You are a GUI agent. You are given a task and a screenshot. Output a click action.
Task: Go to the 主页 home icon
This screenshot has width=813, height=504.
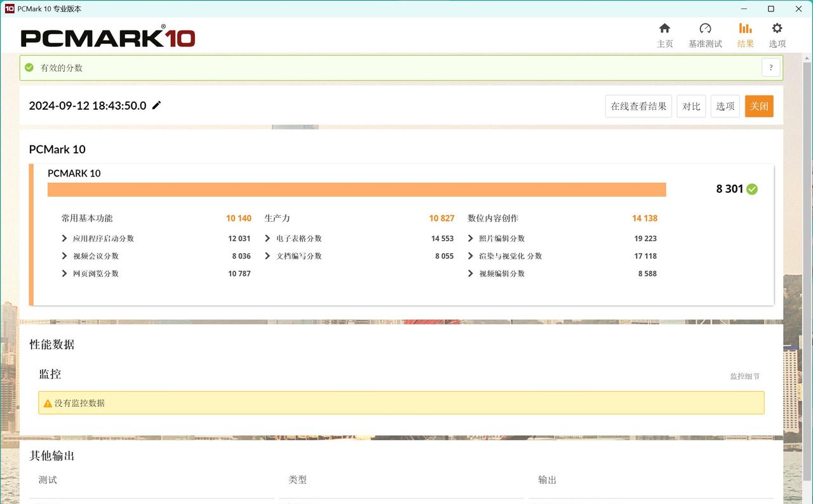(664, 29)
